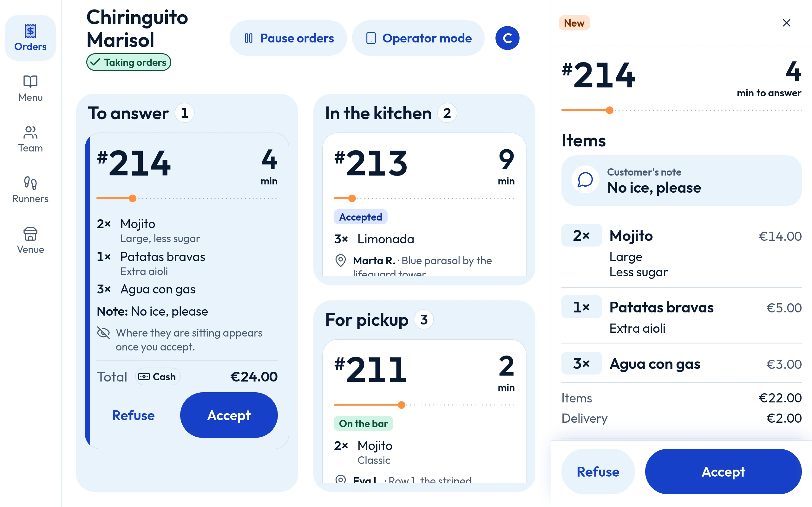Click the Taking orders status badge

128,62
